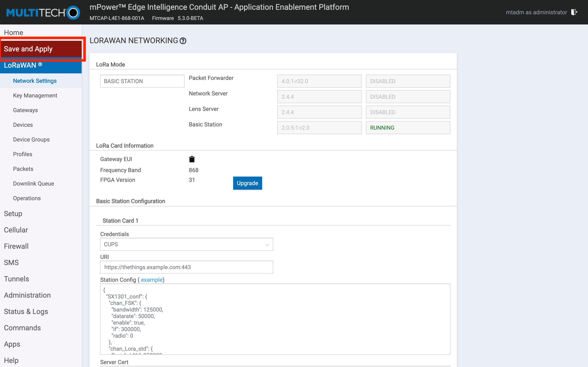The width and height of the screenshot is (588, 367).
Task: Open Key Management page
Action: pos(35,95)
